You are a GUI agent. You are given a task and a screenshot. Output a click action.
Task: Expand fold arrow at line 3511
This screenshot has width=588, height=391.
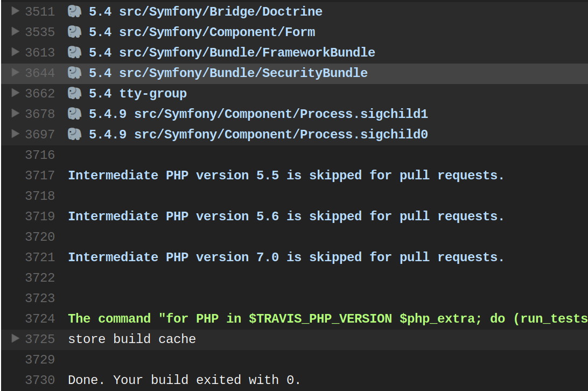point(16,11)
